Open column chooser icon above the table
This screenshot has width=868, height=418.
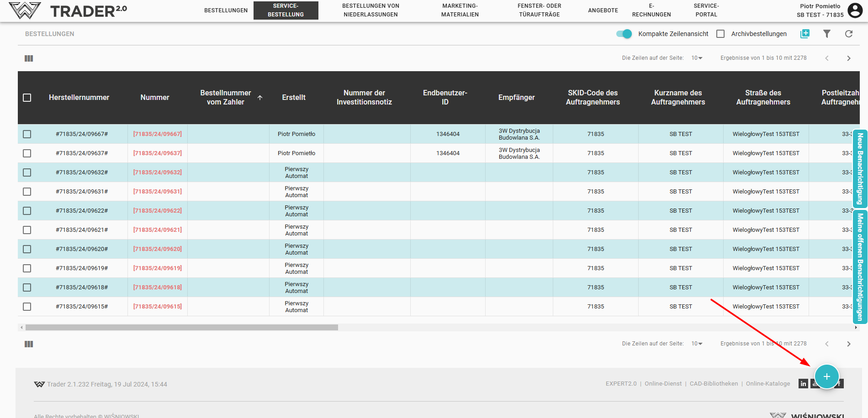click(29, 58)
